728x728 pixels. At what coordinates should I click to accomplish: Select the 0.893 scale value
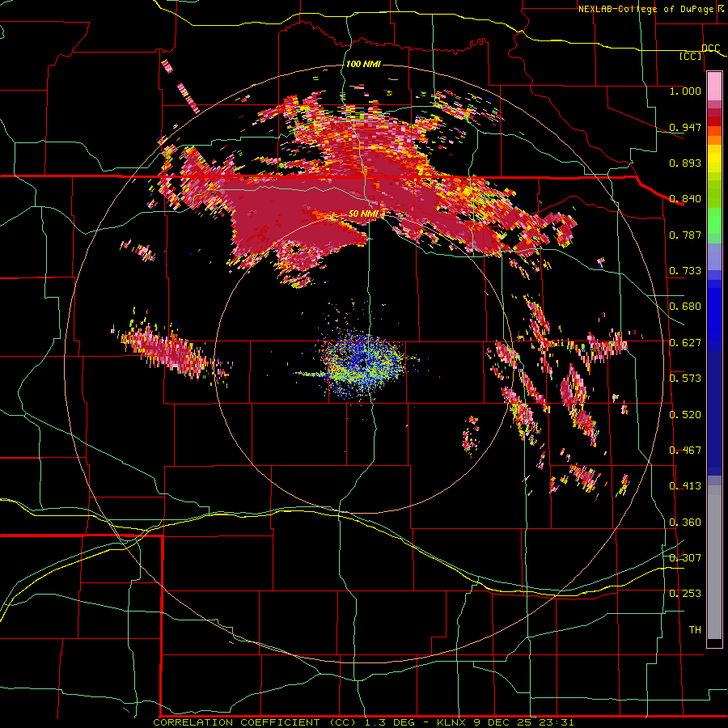tap(685, 163)
